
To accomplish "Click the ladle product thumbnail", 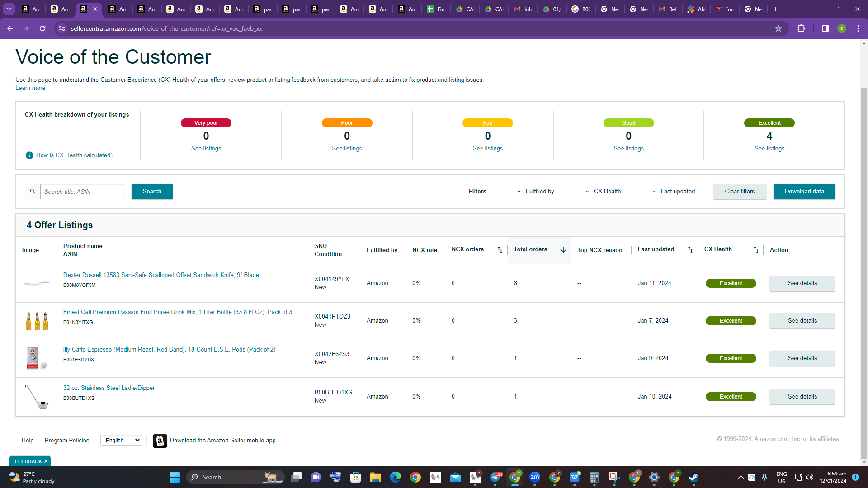I will [37, 397].
